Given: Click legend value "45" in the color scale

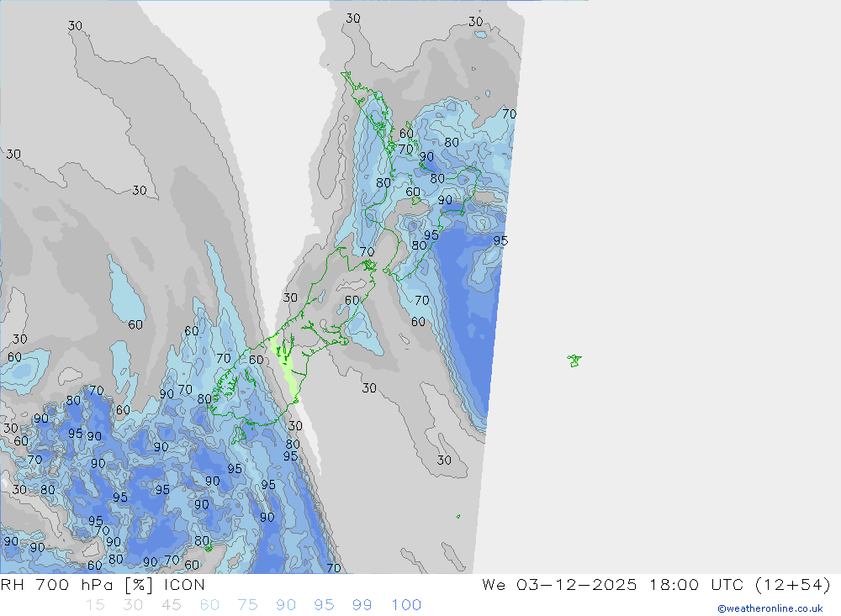Looking at the screenshot, I should pyautogui.click(x=171, y=605).
